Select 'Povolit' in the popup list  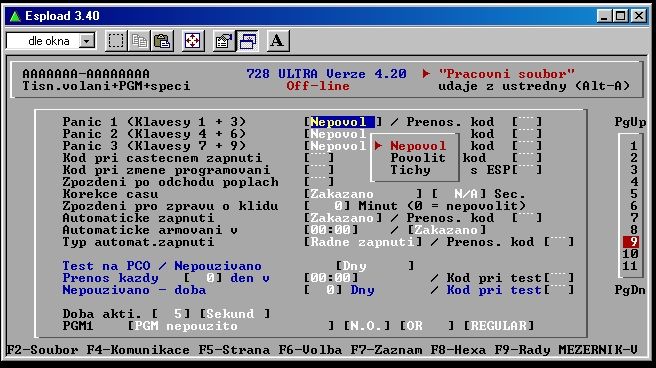(418, 158)
